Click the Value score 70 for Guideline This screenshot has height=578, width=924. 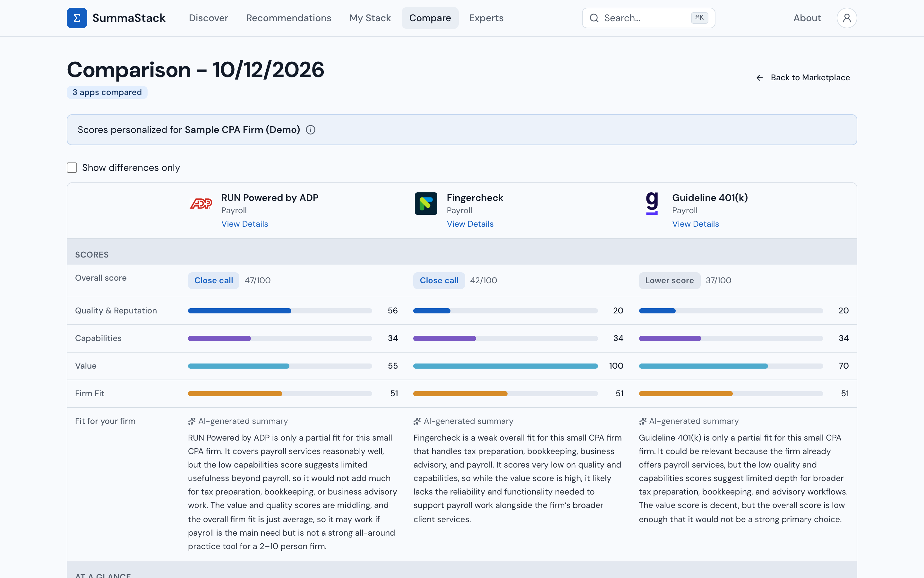843,366
